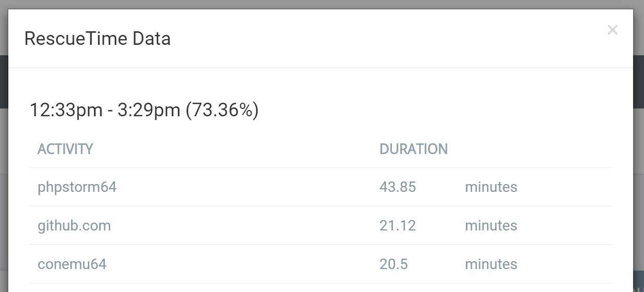Click the dash between the two times
This screenshot has width=644, height=292.
click(109, 111)
